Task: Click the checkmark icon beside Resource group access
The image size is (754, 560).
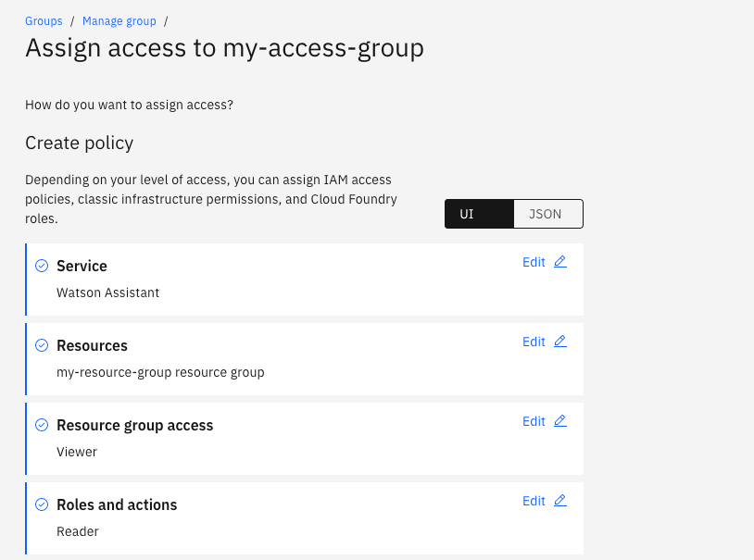Action: [x=42, y=425]
